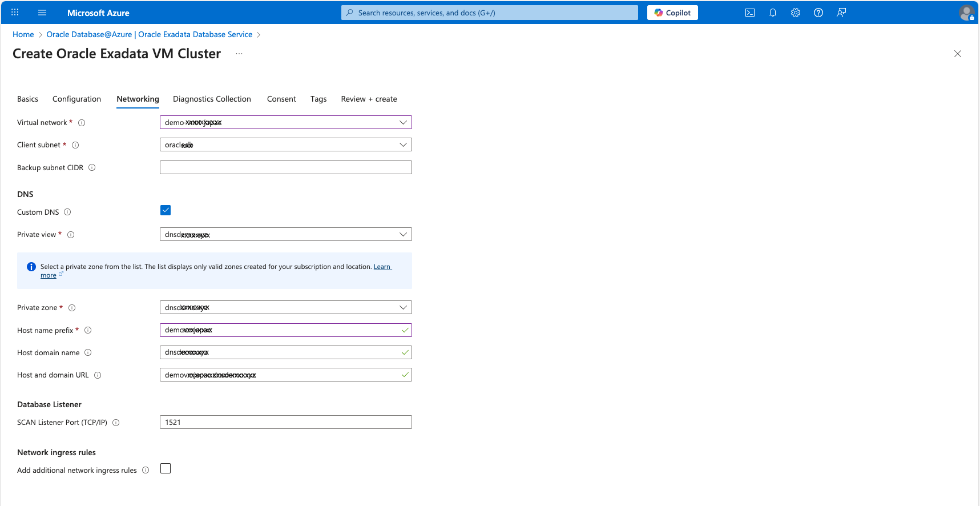Image resolution: width=980 pixels, height=506 pixels.
Task: Click the blue info icon in the notice banner
Action: (31, 267)
